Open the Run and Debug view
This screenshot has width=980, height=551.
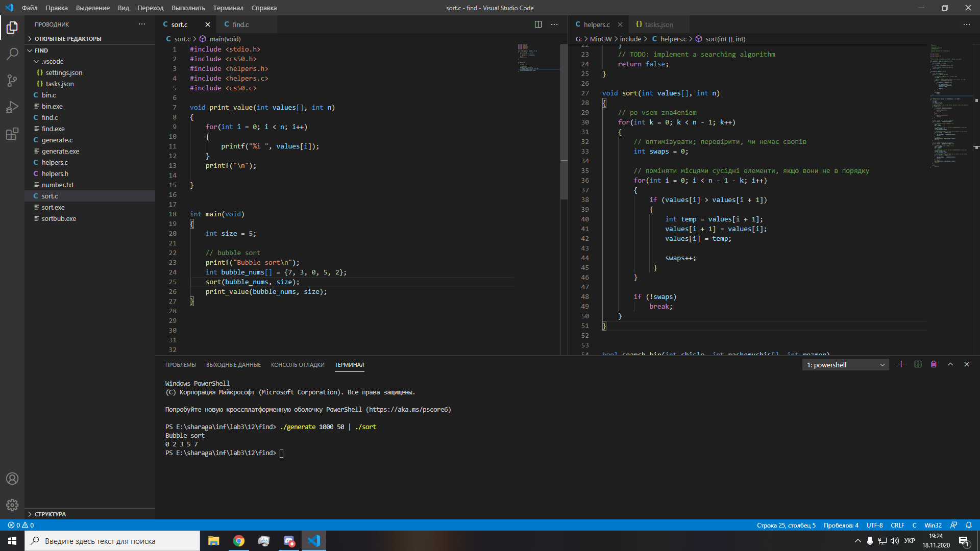pyautogui.click(x=12, y=107)
